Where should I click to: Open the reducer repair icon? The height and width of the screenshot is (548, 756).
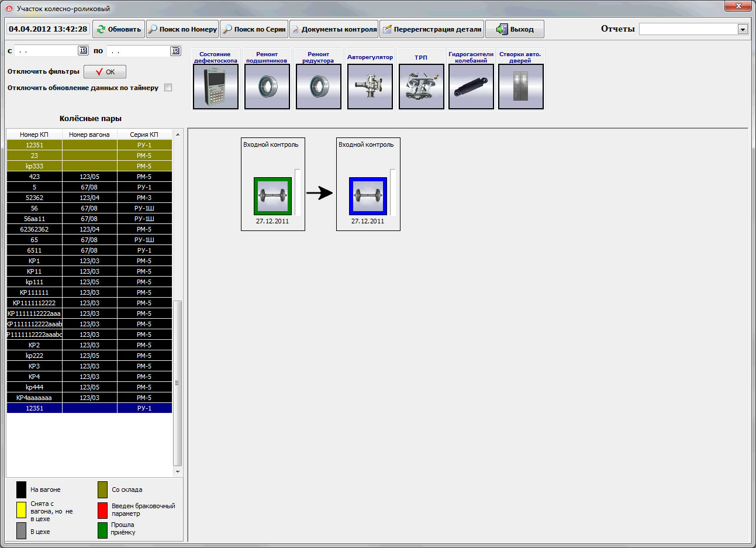pyautogui.click(x=318, y=87)
